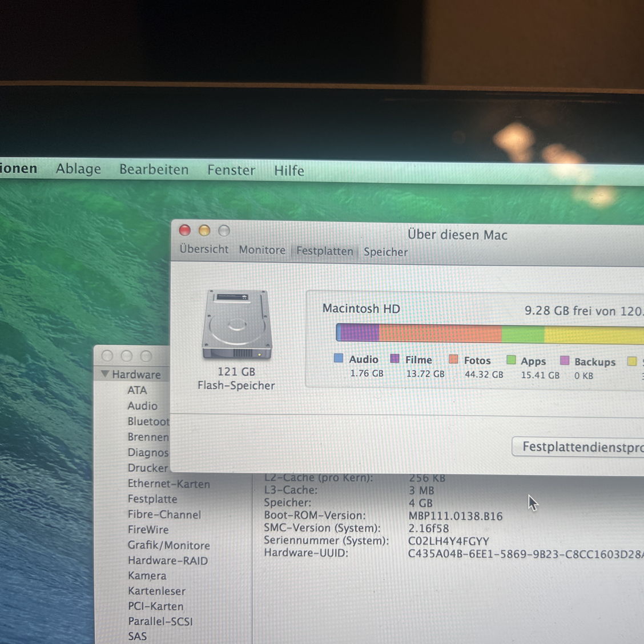This screenshot has width=644, height=644.
Task: Select Fibre-Channel in the hardware list
Action: (164, 514)
